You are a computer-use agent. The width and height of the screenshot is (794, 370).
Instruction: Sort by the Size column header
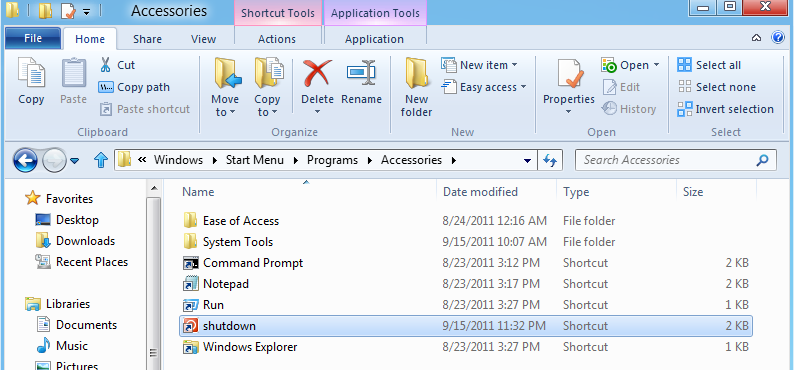coord(693,192)
